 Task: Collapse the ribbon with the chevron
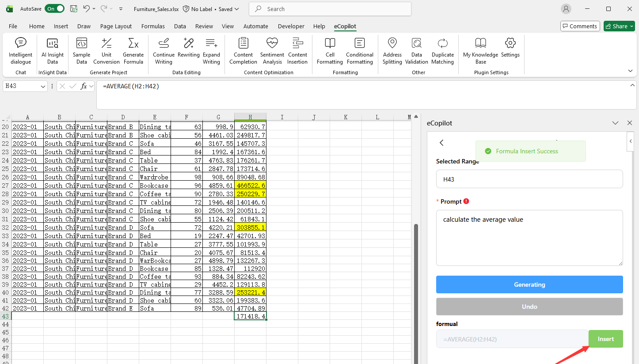tap(630, 70)
